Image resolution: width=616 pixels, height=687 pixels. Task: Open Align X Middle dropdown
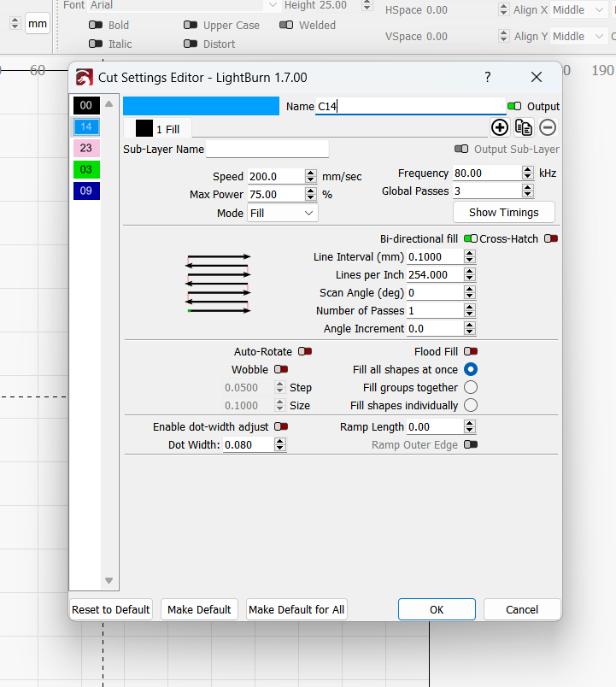578,9
